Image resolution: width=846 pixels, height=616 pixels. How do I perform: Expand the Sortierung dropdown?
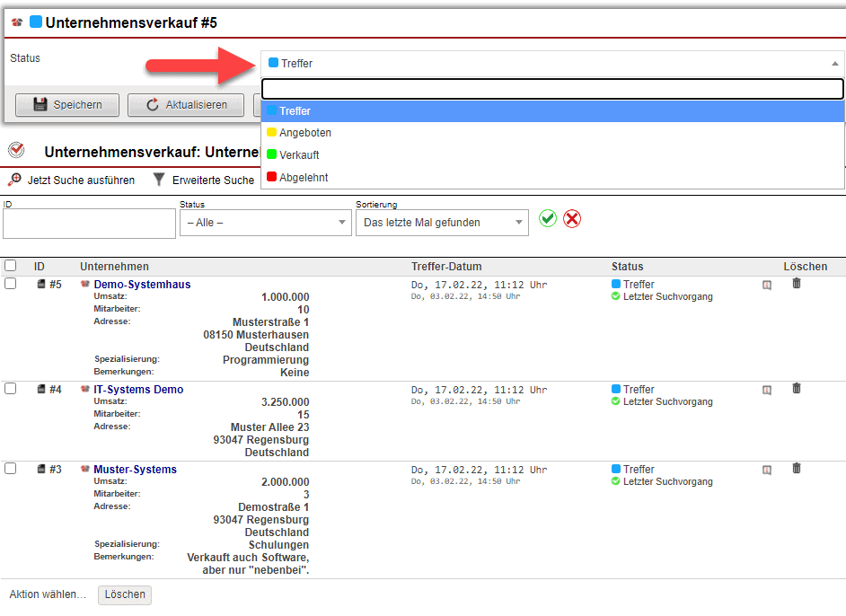tap(442, 223)
